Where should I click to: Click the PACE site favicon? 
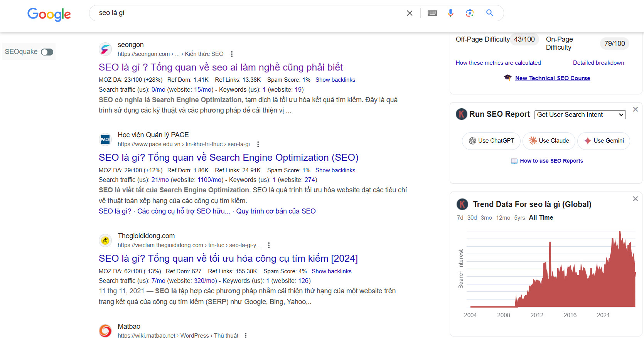pos(105,140)
